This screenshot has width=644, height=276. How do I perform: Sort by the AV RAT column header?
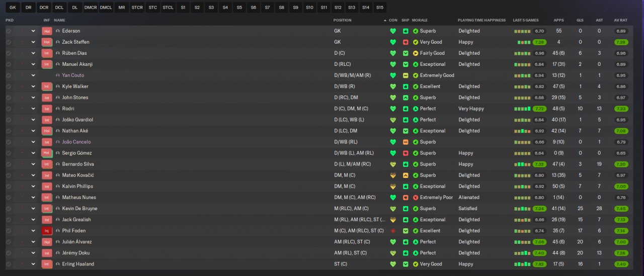[620, 20]
